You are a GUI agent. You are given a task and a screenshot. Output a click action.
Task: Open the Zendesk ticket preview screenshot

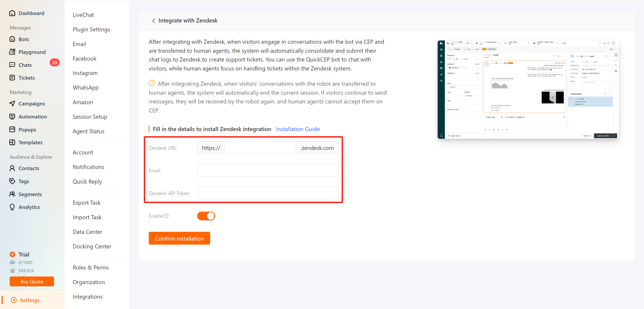click(x=528, y=90)
